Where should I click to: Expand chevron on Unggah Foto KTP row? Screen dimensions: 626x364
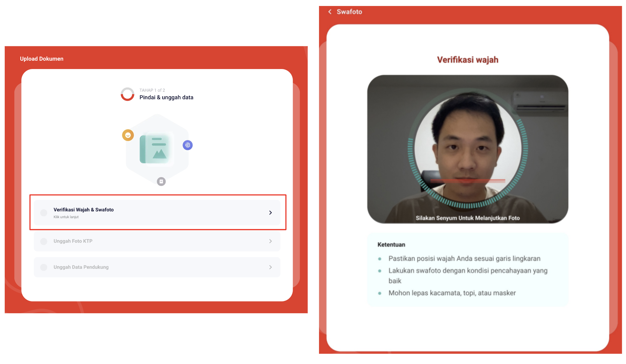tap(271, 241)
